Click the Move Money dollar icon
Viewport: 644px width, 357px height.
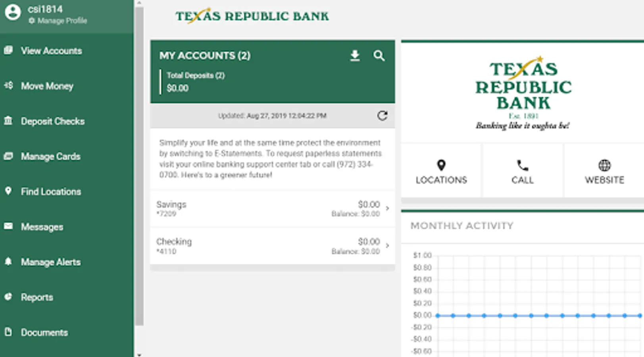(x=8, y=86)
